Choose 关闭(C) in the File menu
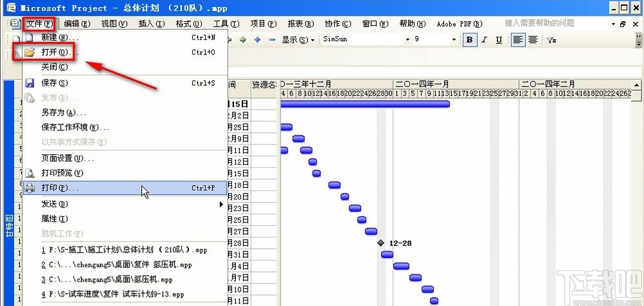 click(x=125, y=66)
